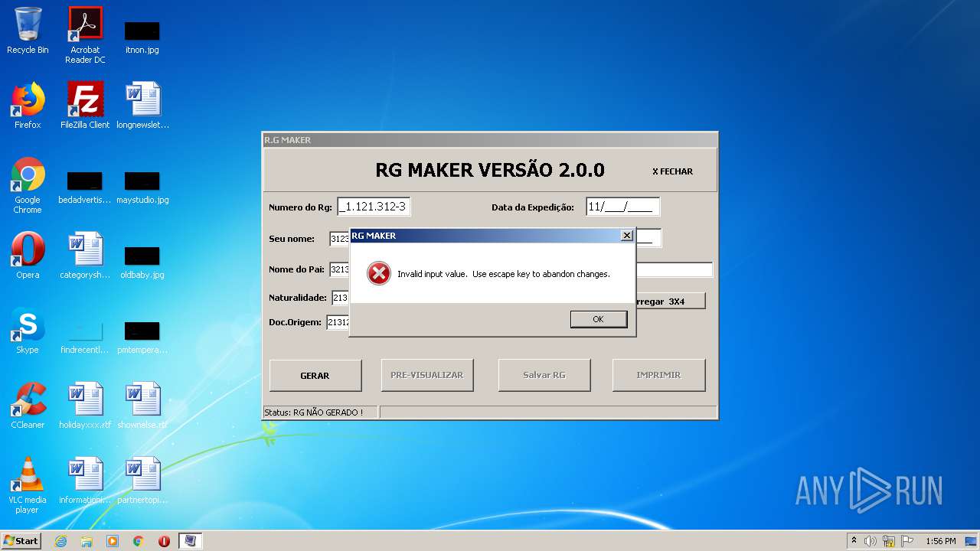
Task: Launch VLC media player shortcut
Action: [28, 485]
